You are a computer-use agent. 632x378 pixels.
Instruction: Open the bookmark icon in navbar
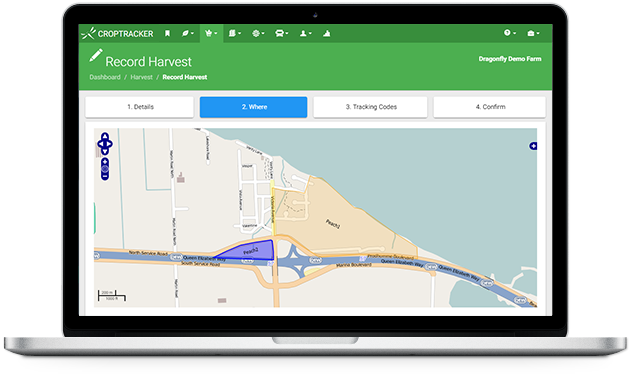(167, 33)
